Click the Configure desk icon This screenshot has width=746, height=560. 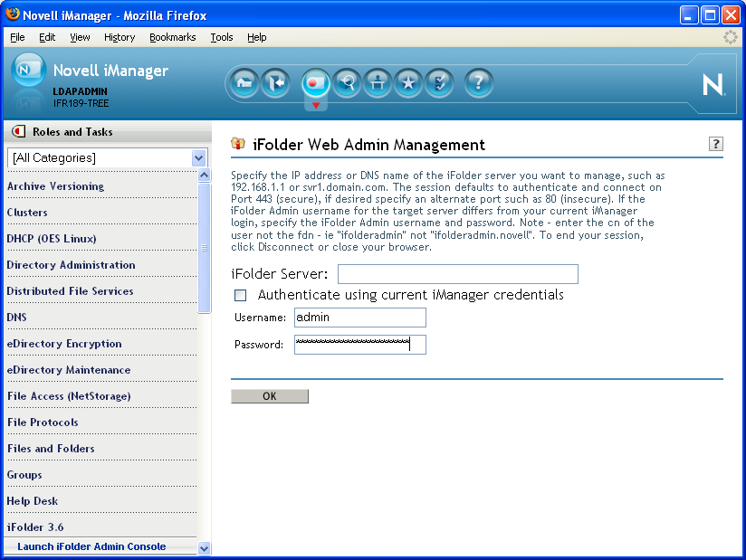[378, 83]
